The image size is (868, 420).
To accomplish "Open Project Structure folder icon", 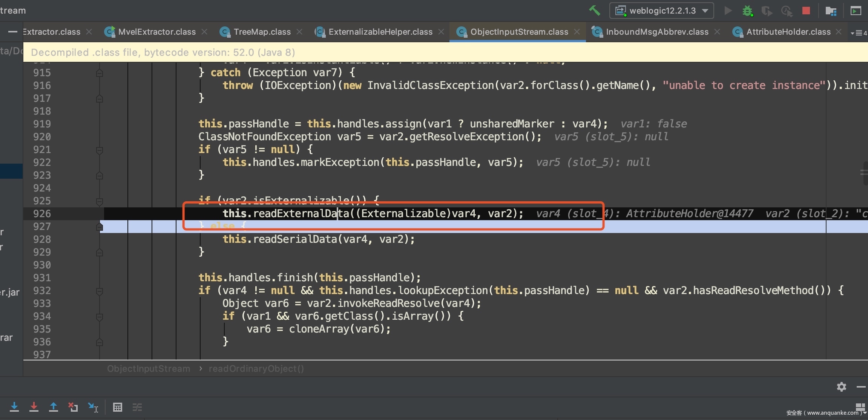I will [x=831, y=11].
